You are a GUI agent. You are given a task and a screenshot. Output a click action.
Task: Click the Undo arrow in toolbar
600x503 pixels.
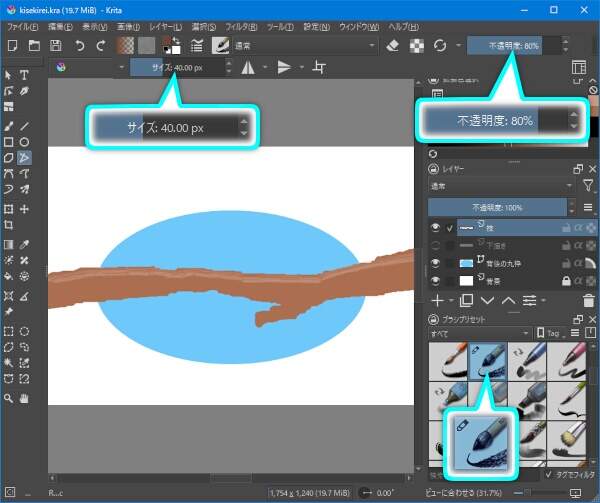(x=78, y=46)
